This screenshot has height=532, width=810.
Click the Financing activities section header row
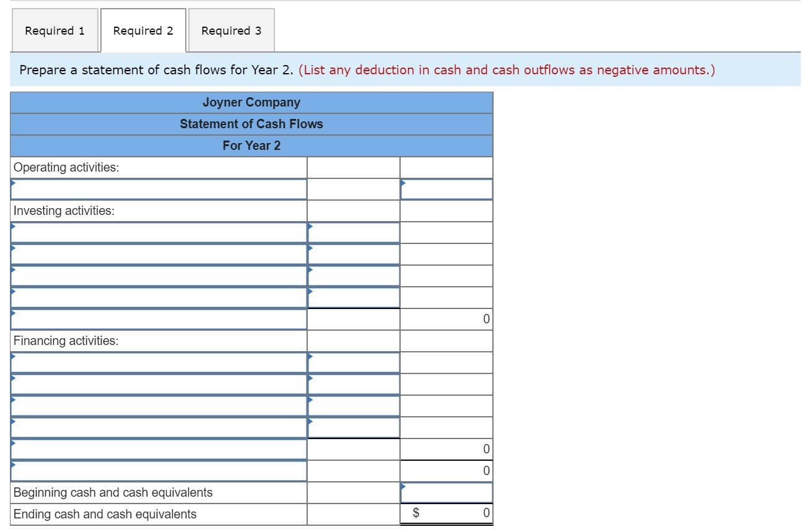(158, 341)
